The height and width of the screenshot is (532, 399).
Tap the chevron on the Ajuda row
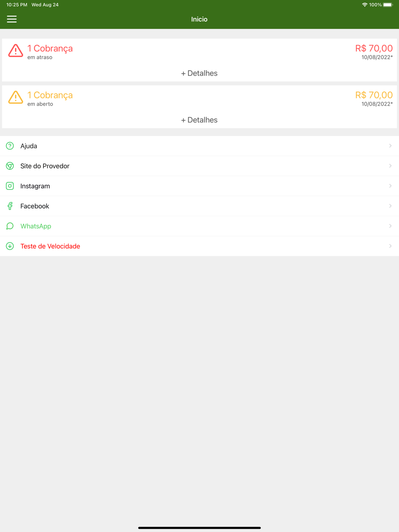(390, 146)
